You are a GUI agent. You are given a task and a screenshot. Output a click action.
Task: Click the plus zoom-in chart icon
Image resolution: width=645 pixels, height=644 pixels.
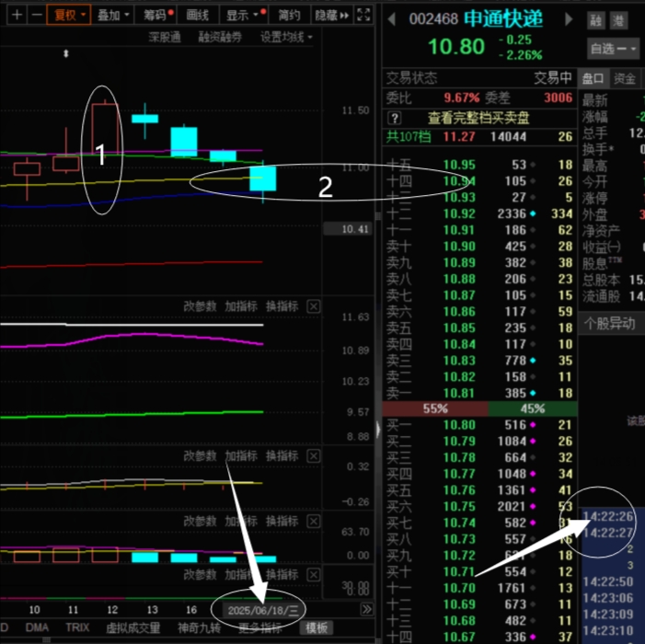(x=17, y=16)
